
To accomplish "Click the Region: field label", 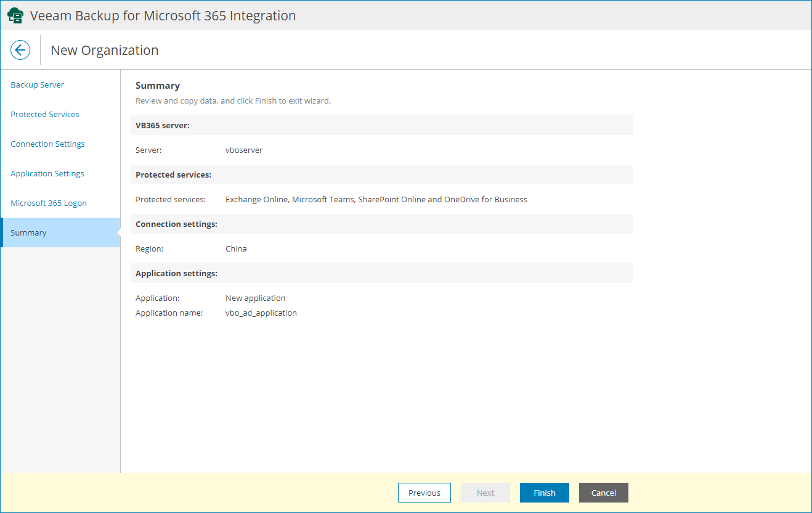I will (150, 248).
